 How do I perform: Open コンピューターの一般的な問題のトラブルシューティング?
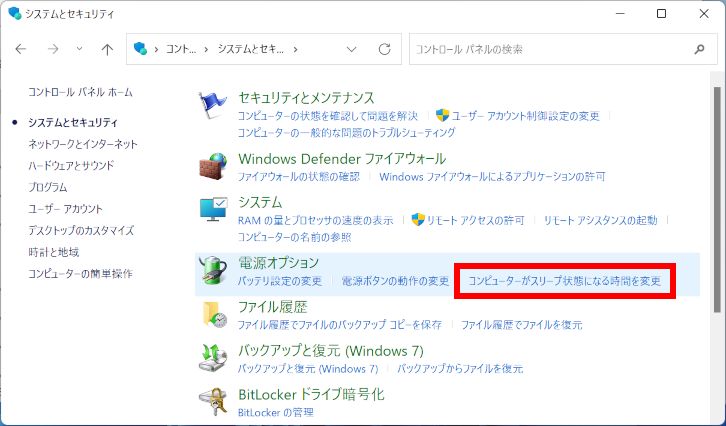tap(346, 133)
